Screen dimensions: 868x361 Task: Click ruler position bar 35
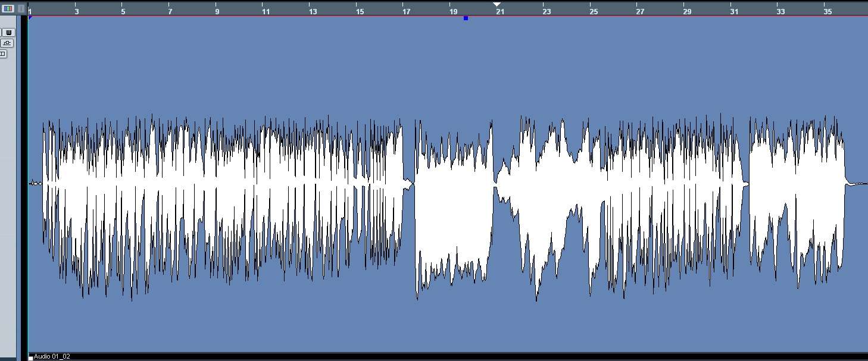click(828, 11)
